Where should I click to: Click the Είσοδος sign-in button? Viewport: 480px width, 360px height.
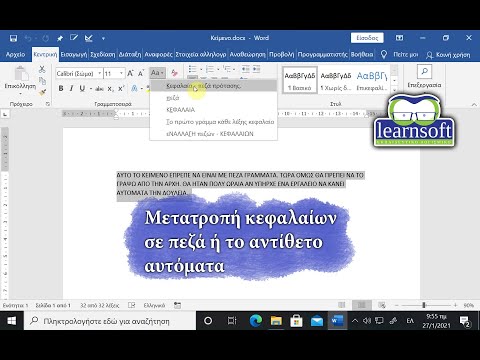pyautogui.click(x=367, y=38)
